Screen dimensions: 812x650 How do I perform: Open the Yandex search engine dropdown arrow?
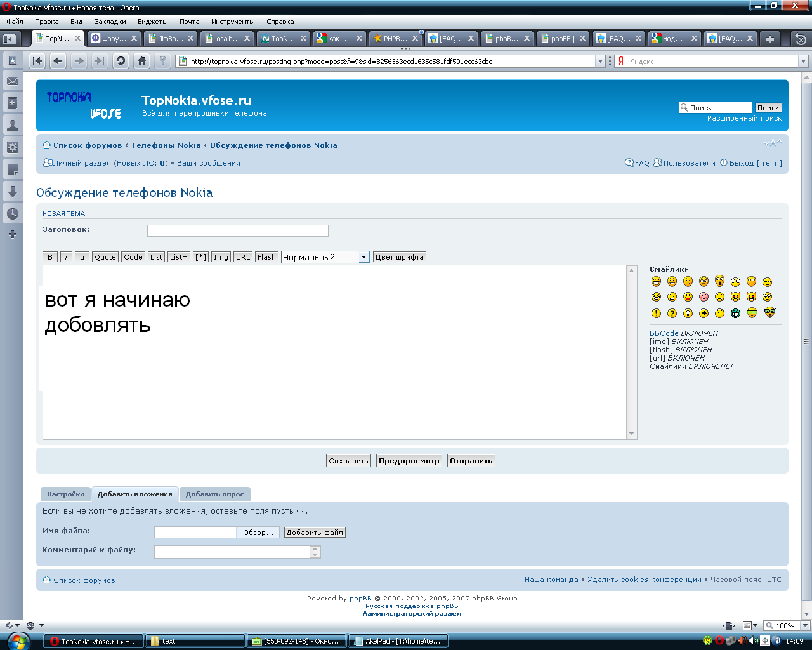[803, 62]
